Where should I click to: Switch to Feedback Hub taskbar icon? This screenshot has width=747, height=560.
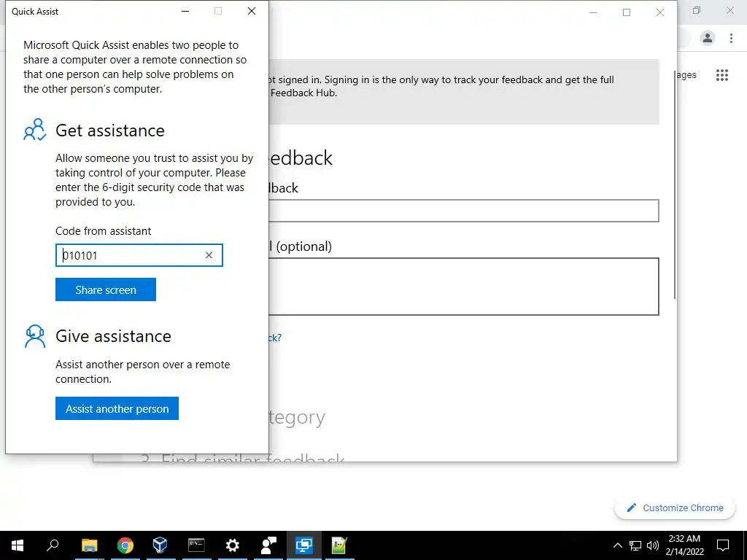[268, 545]
